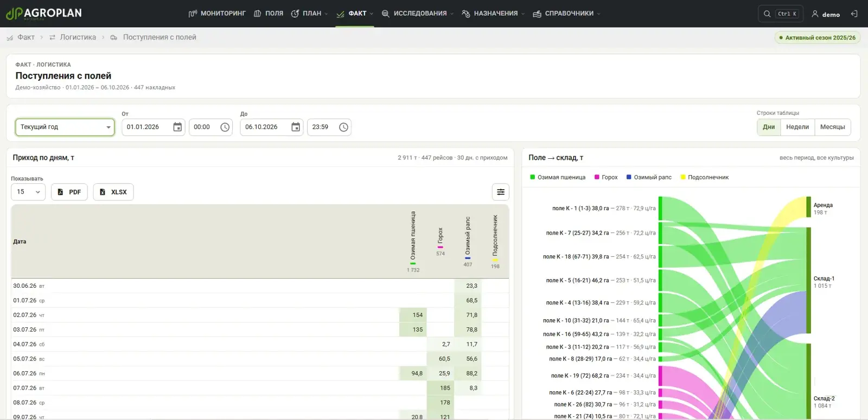Toggle Озимый рапс in the chart legend
This screenshot has height=420, width=868.
click(649, 177)
